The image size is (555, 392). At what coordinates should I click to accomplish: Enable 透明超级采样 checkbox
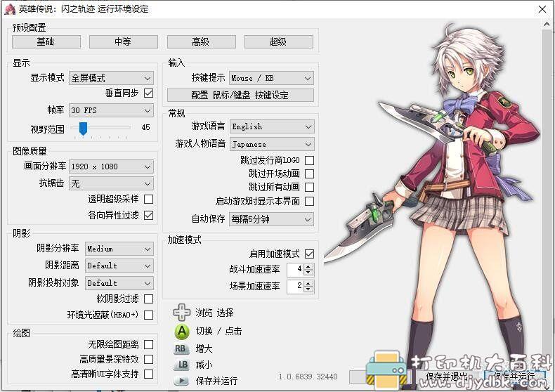149,200
